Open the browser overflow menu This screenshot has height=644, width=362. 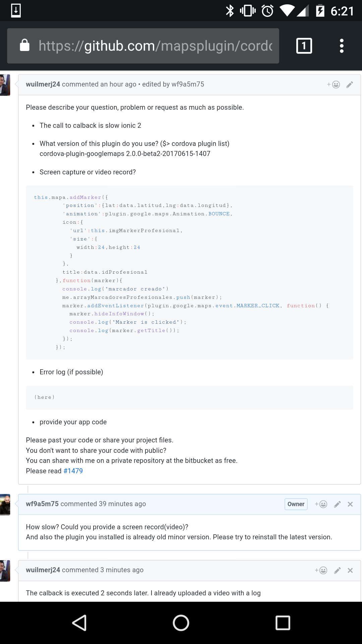pyautogui.click(x=342, y=46)
